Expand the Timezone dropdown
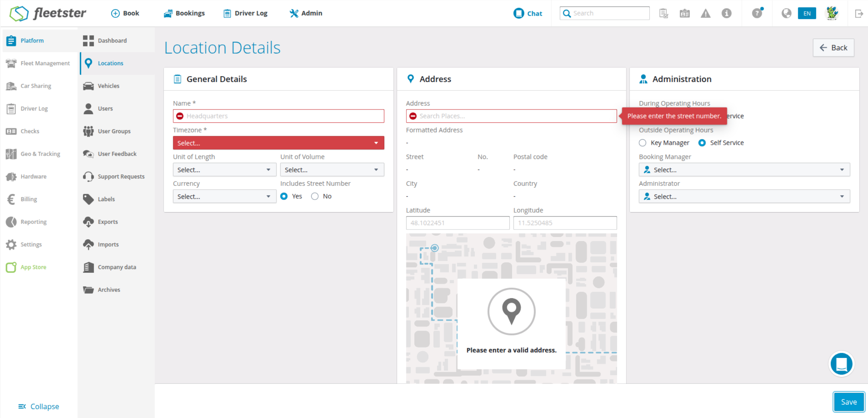The image size is (868, 418). pos(278,143)
